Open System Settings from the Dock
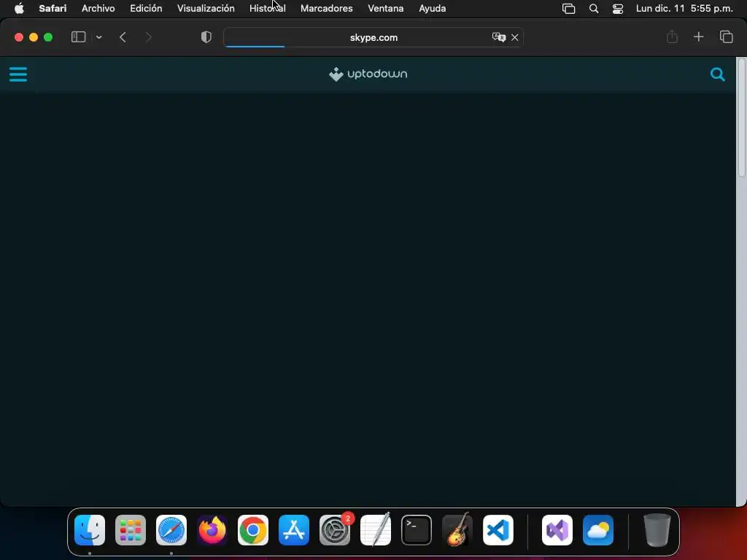This screenshot has height=560, width=747. 335,529
